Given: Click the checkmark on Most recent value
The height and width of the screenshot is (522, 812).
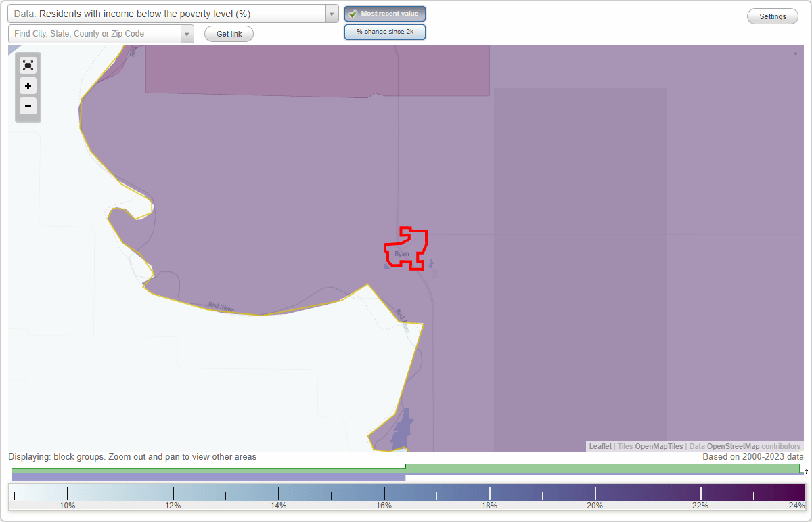Looking at the screenshot, I should (x=353, y=13).
